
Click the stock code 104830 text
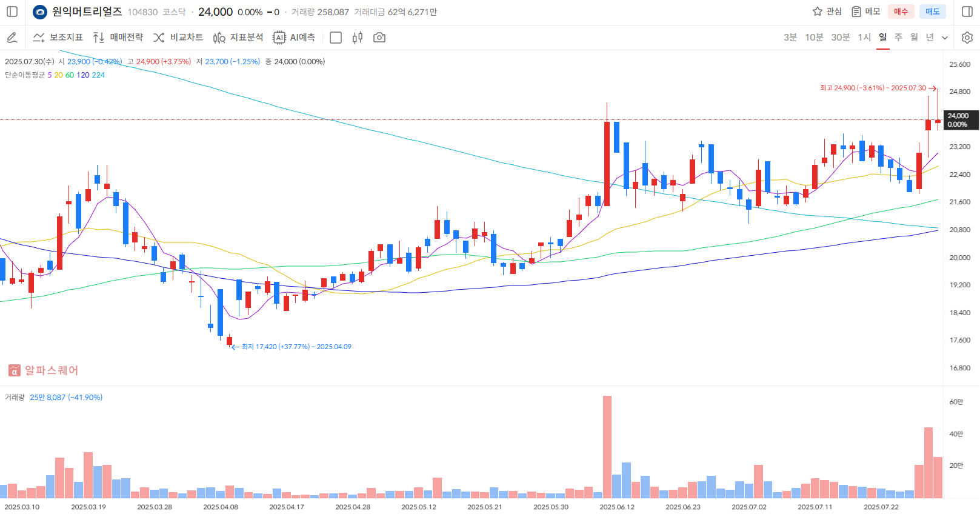click(x=142, y=12)
